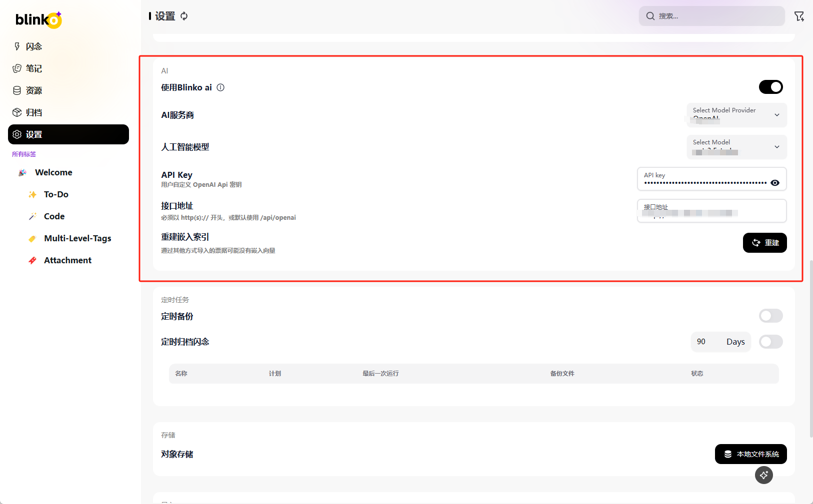Open the 笔记 notes icon
The width and height of the screenshot is (813, 504).
pyautogui.click(x=17, y=68)
